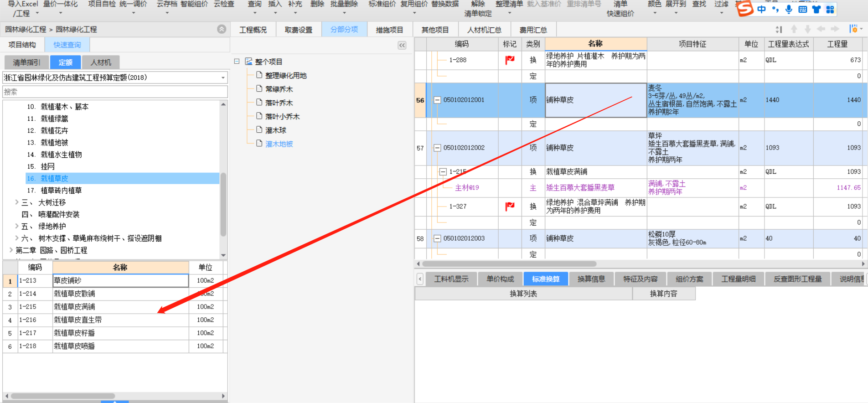Click the Sogou microphone voice input icon
Image resolution: width=868 pixels, height=403 pixels.
(x=789, y=9)
